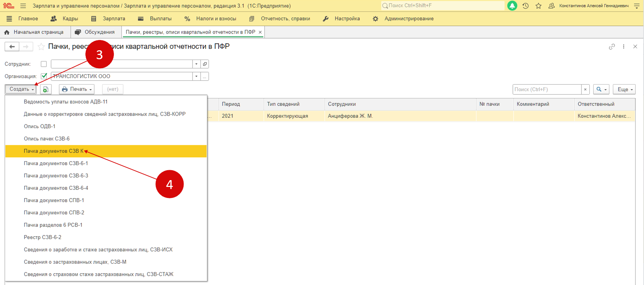Expand the Еще menu button
Screen dimensions: 644x285
pos(624,90)
